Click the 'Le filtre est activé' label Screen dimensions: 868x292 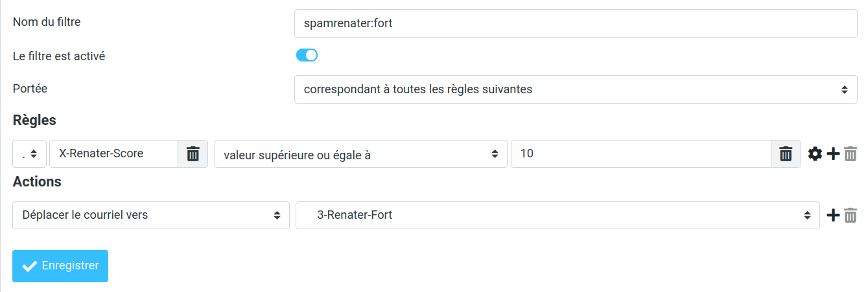click(59, 56)
